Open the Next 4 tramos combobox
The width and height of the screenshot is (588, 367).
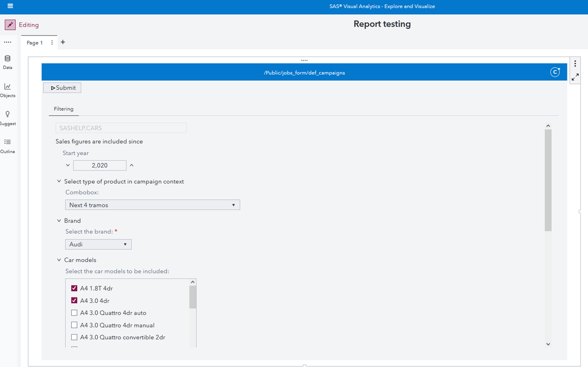[152, 205]
